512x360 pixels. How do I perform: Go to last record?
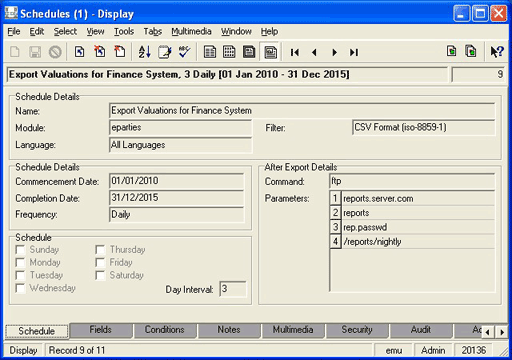coord(354,52)
